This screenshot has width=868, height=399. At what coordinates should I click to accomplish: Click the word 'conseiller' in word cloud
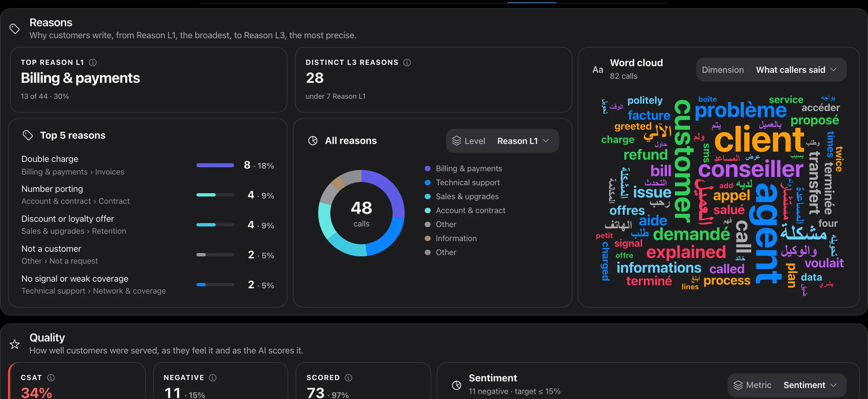click(751, 169)
